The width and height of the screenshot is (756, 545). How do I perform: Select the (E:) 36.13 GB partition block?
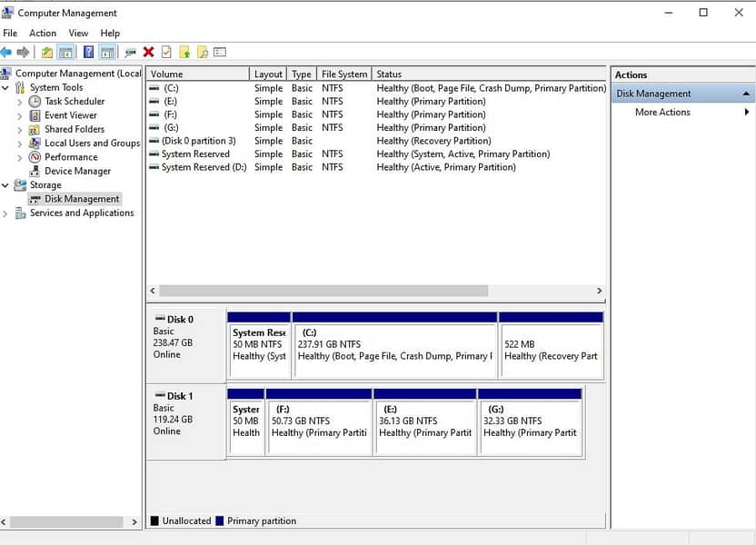pyautogui.click(x=424, y=421)
